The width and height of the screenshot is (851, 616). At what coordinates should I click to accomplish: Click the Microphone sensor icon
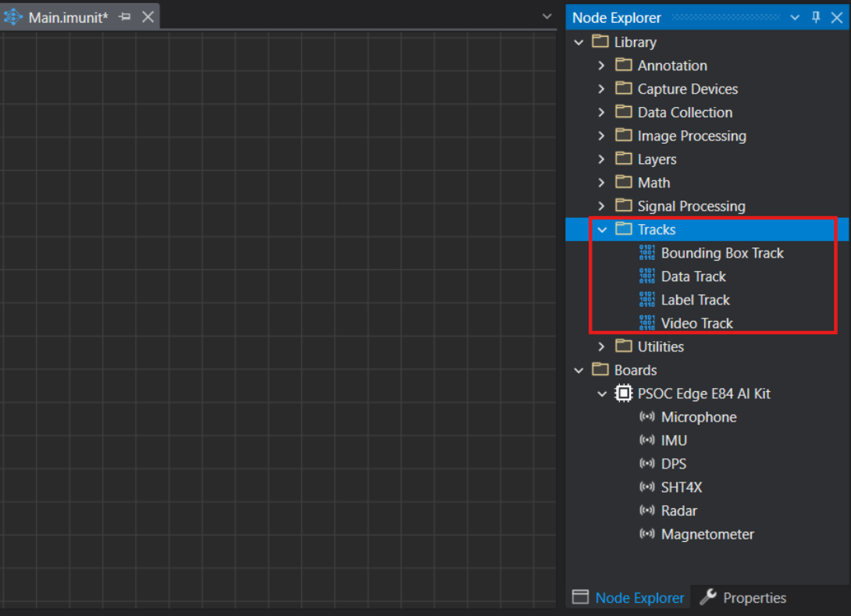tap(646, 417)
